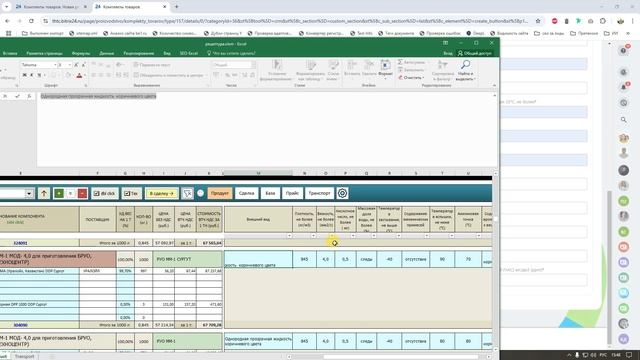Viewport: 640px width, 360px height.
Task: Open filter dropdown under Внешний вид column
Action: 289,236
